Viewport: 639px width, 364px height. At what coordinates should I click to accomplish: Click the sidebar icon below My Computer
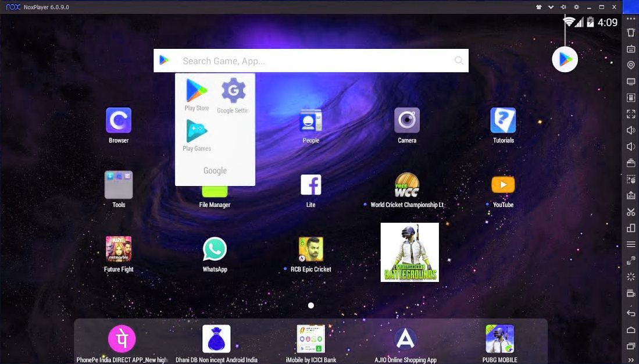point(631,98)
